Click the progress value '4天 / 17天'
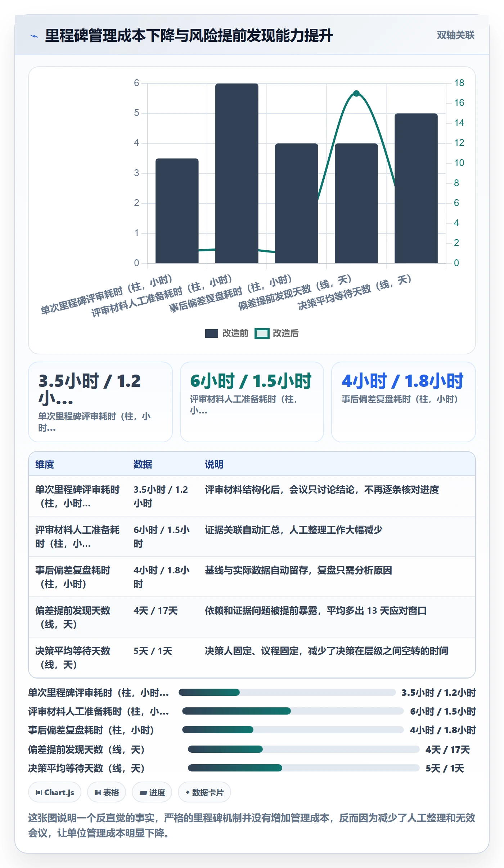Image resolution: width=504 pixels, height=868 pixels. pyautogui.click(x=447, y=750)
